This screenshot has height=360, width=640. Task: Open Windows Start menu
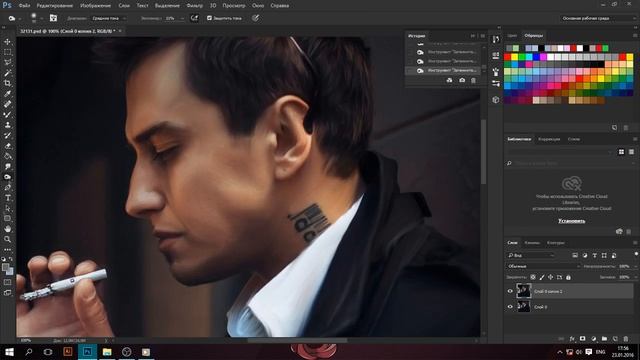[x=9, y=352]
